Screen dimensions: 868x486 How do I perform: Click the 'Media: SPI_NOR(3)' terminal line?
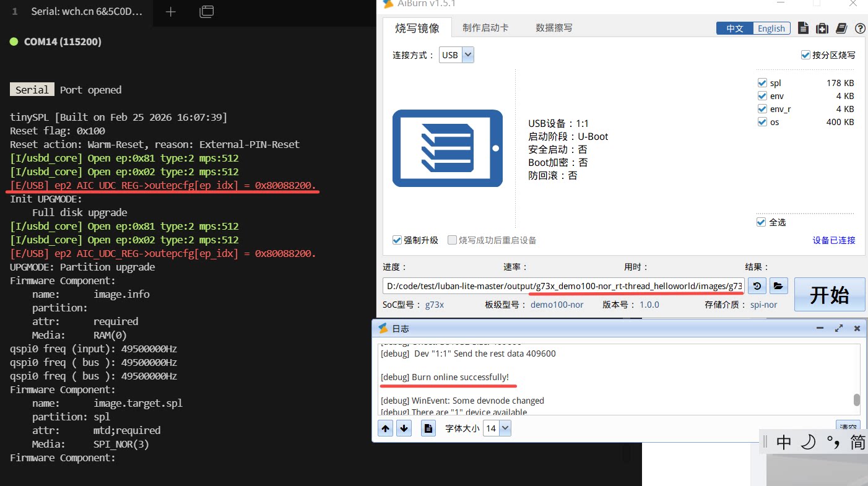90,444
